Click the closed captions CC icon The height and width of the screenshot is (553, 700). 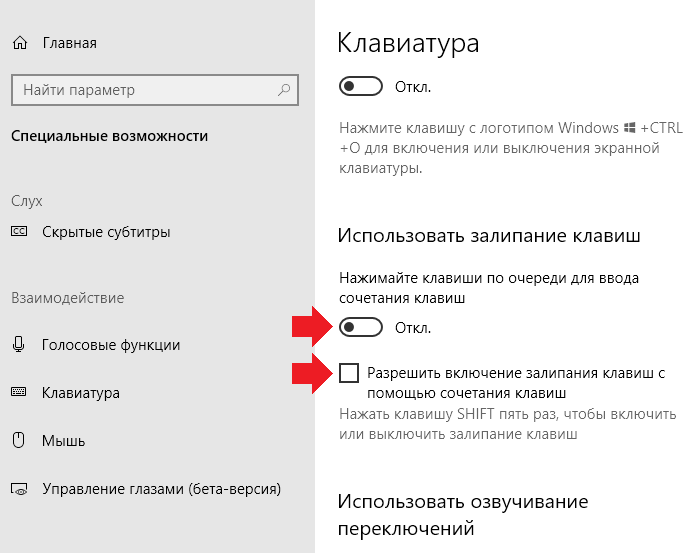(x=19, y=231)
